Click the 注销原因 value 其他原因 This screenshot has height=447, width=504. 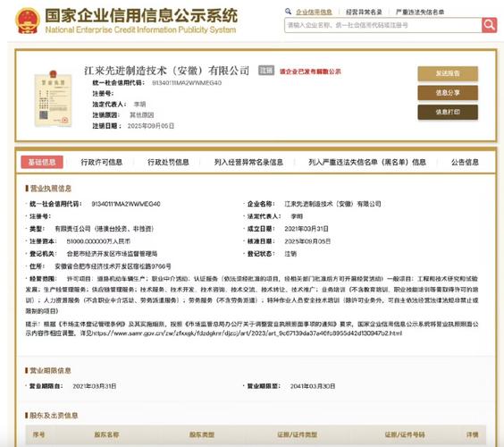coord(142,114)
